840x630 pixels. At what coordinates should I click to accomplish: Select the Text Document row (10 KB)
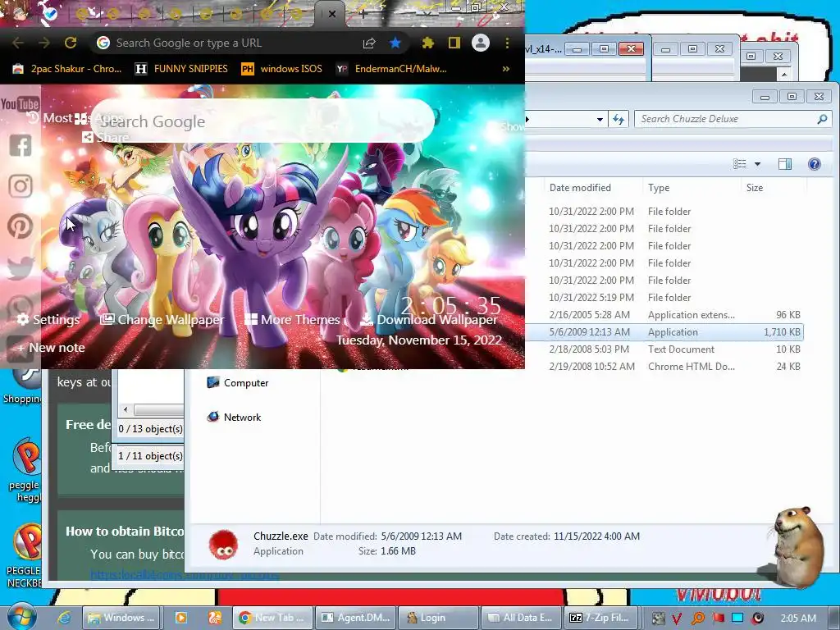(x=664, y=349)
